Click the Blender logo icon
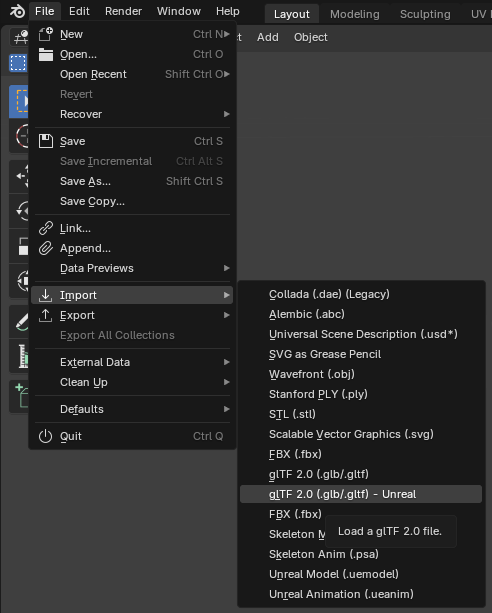 [x=17, y=11]
